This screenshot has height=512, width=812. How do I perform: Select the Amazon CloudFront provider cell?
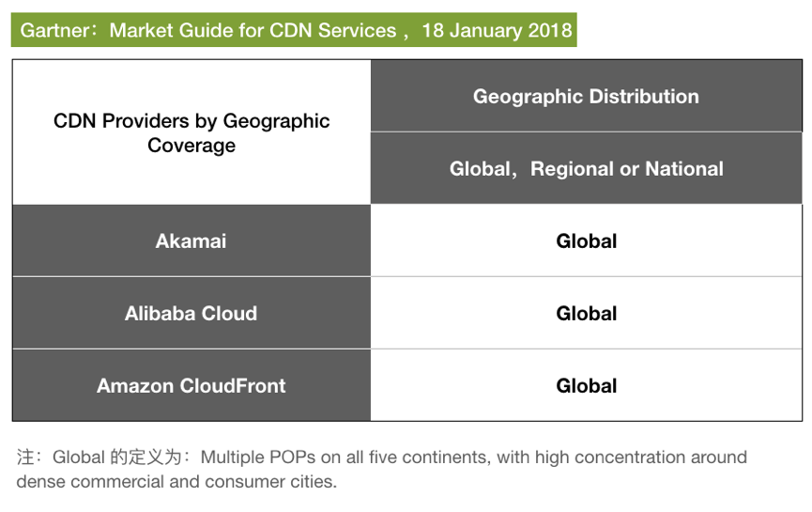point(191,386)
